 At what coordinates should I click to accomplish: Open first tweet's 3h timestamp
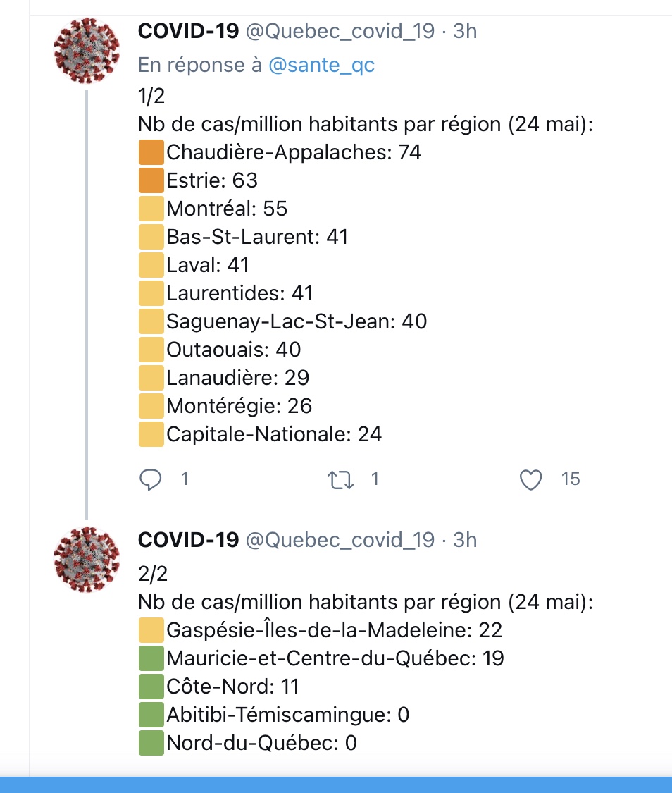pos(465,31)
